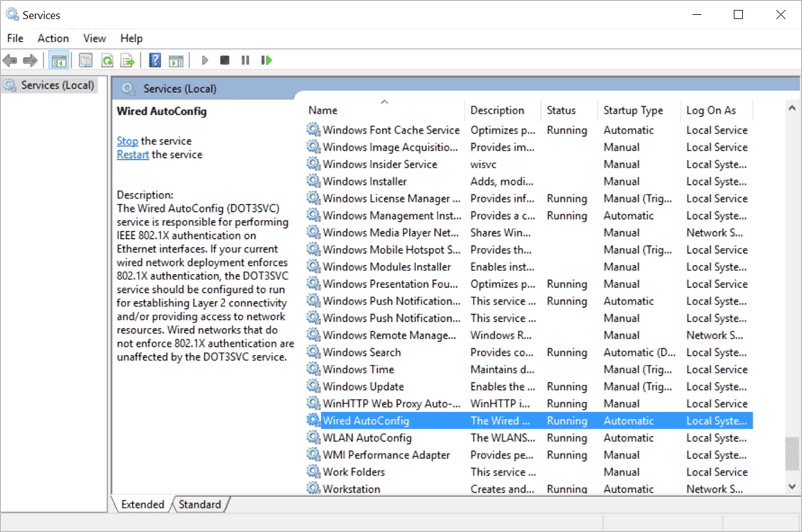Open the Help menu
Image resolution: width=802 pixels, height=532 pixels.
click(131, 38)
